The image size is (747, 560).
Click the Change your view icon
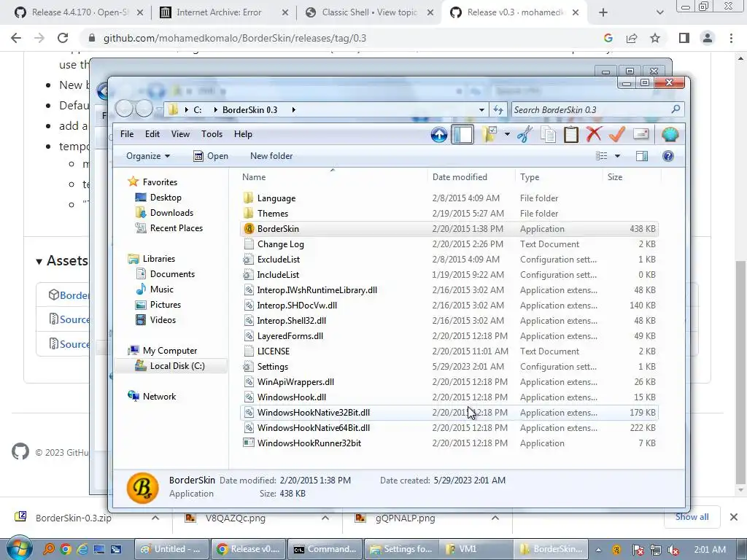pos(602,156)
